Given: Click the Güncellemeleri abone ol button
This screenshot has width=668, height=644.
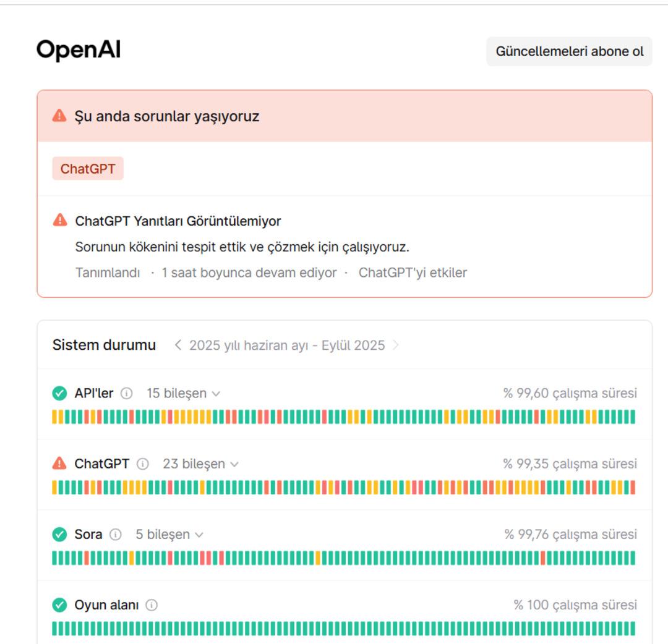Looking at the screenshot, I should click(x=569, y=51).
